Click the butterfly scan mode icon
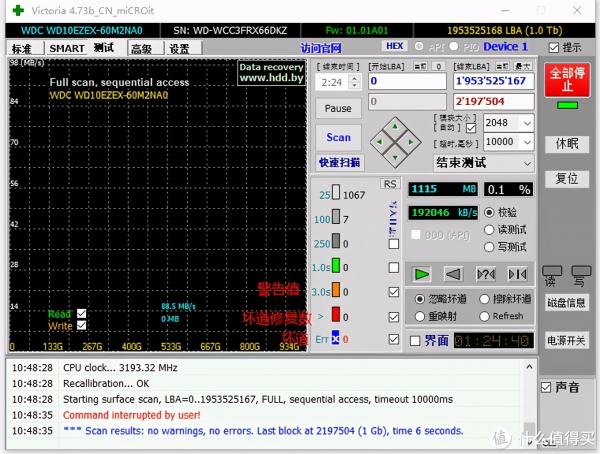This screenshot has width=600, height=454. point(517,273)
